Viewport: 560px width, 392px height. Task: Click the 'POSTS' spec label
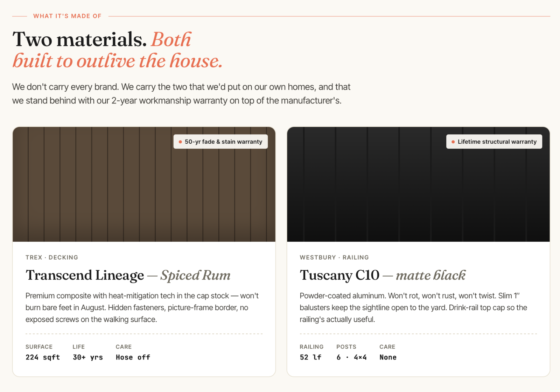pyautogui.click(x=346, y=347)
